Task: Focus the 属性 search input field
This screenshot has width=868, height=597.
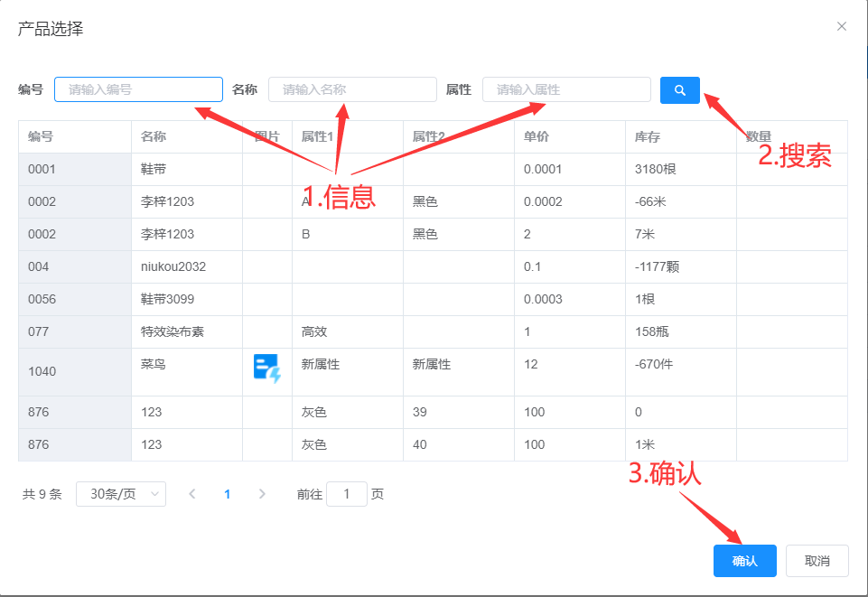Action: coord(566,89)
